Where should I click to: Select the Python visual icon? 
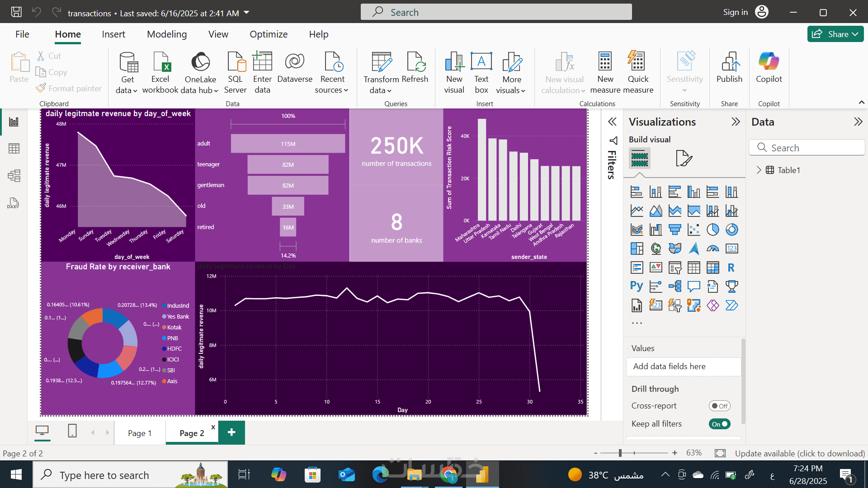tap(637, 286)
